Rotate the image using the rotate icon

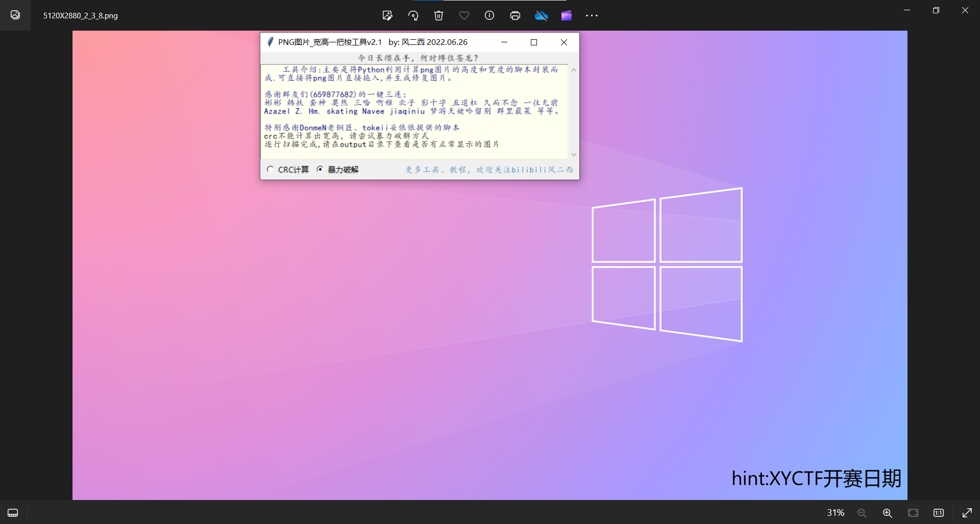413,15
